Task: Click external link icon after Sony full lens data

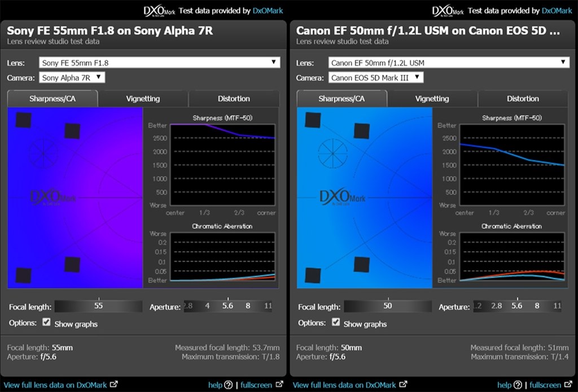Action: click(x=114, y=384)
